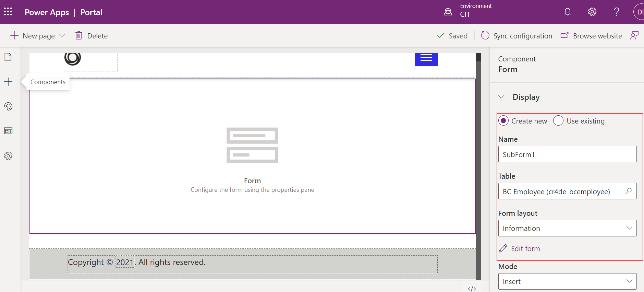
Task: Open the Form layout dropdown
Action: tap(568, 228)
